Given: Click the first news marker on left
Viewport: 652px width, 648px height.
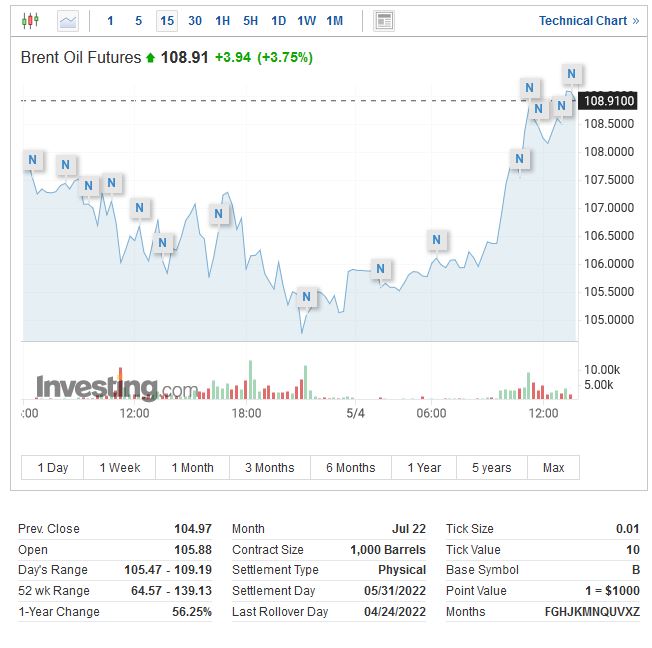Looking at the screenshot, I should pyautogui.click(x=33, y=159).
